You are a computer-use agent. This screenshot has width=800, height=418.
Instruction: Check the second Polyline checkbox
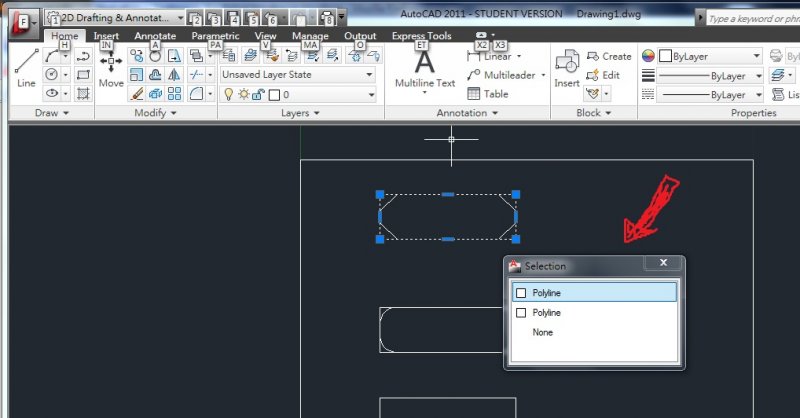click(x=520, y=313)
